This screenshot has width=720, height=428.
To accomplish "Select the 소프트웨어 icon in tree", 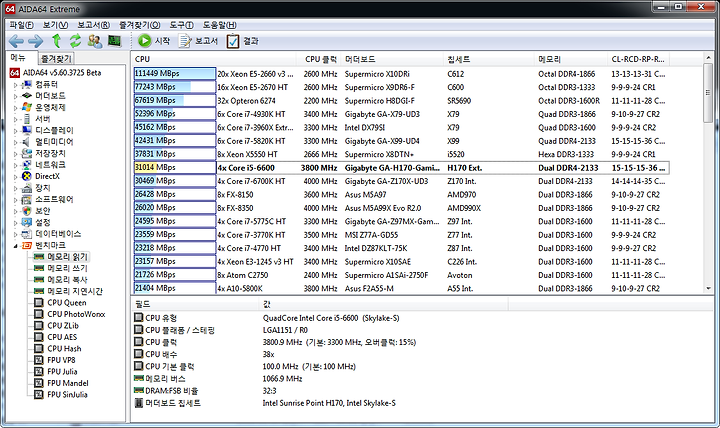I will click(x=27, y=199).
